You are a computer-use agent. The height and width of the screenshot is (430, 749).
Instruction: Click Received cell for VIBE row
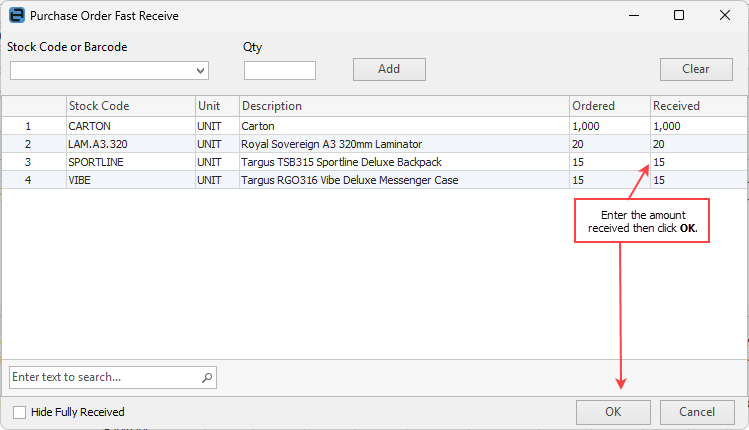(x=694, y=180)
